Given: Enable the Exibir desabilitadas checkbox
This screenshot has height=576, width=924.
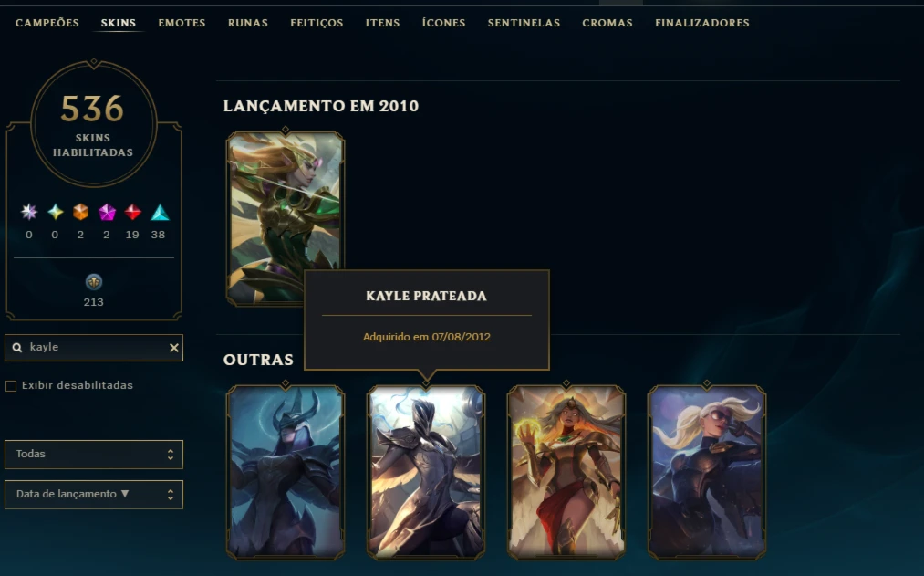Looking at the screenshot, I should [x=11, y=385].
